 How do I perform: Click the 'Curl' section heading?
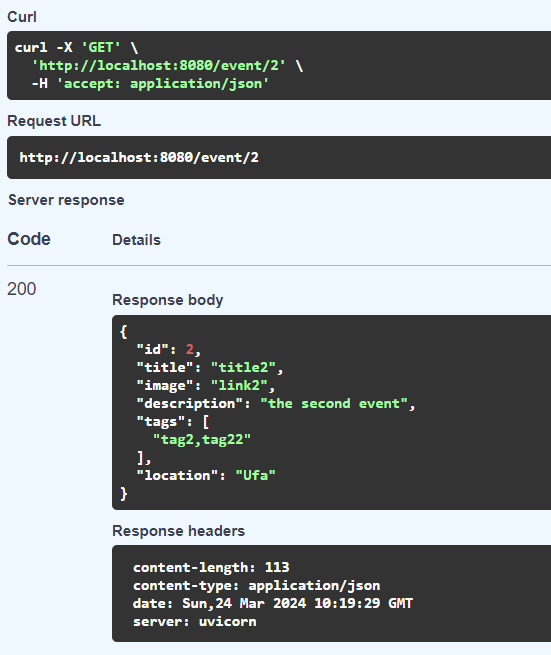(x=22, y=17)
